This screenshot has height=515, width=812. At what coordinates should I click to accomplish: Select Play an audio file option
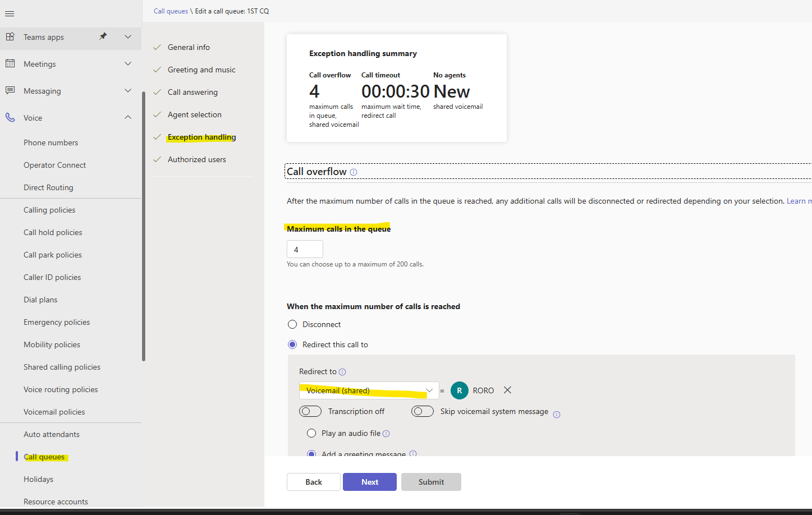coord(311,433)
